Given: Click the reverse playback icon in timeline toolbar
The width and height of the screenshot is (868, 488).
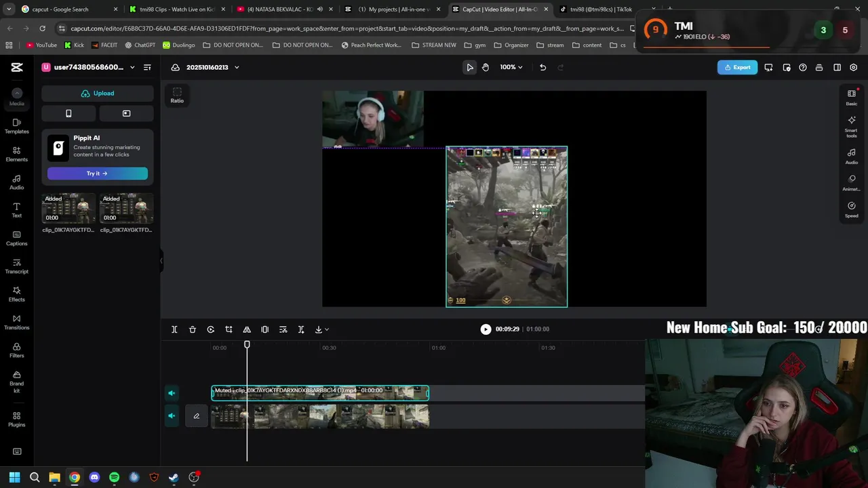Looking at the screenshot, I should [211, 329].
